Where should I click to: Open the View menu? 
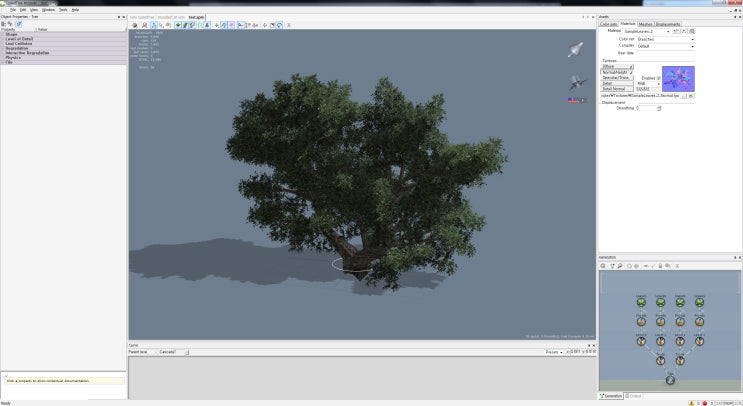tap(34, 9)
